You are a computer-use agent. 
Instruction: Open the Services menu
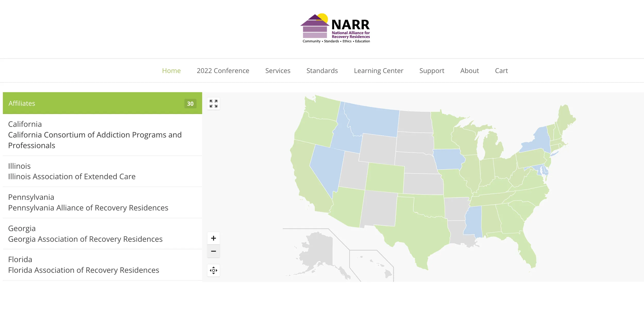tap(278, 70)
